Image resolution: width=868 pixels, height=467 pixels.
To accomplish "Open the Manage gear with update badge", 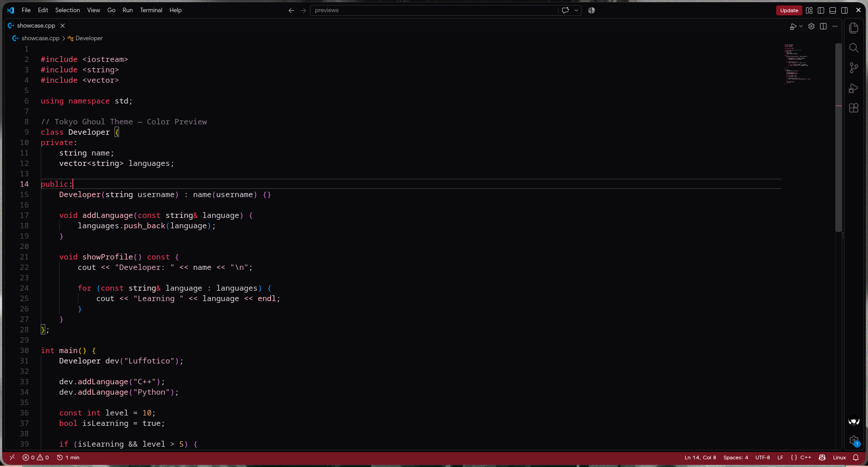I will (x=854, y=441).
